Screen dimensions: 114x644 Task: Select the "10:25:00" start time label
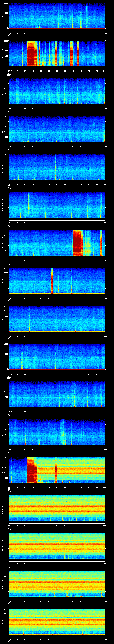tap(9, 147)
